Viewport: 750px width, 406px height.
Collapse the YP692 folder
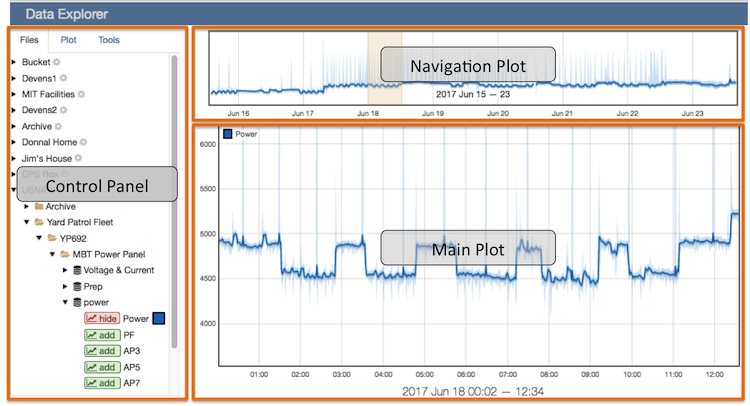(x=39, y=238)
